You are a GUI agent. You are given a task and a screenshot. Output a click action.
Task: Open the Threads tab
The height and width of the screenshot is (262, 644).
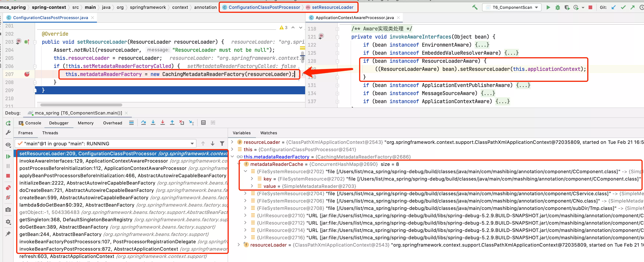point(50,133)
